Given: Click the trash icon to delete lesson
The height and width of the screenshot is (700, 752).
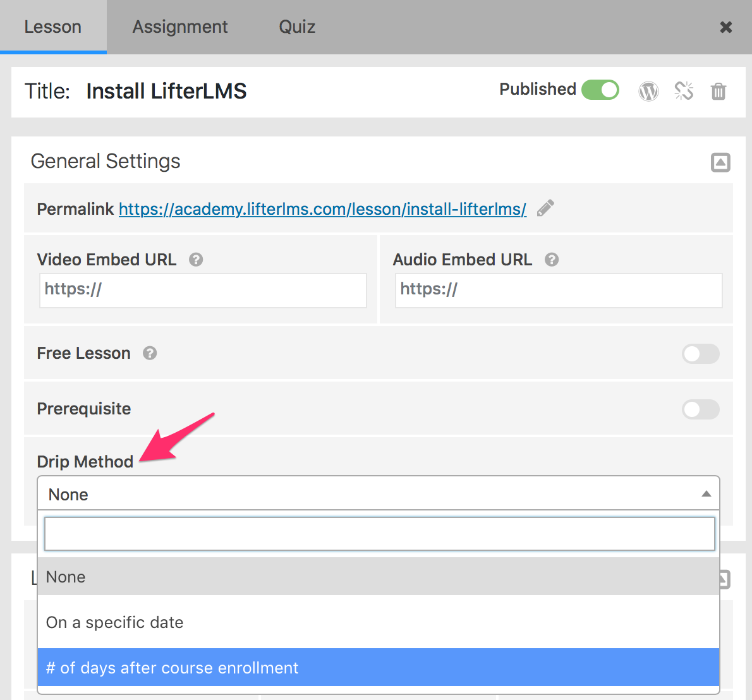Looking at the screenshot, I should pyautogui.click(x=719, y=92).
